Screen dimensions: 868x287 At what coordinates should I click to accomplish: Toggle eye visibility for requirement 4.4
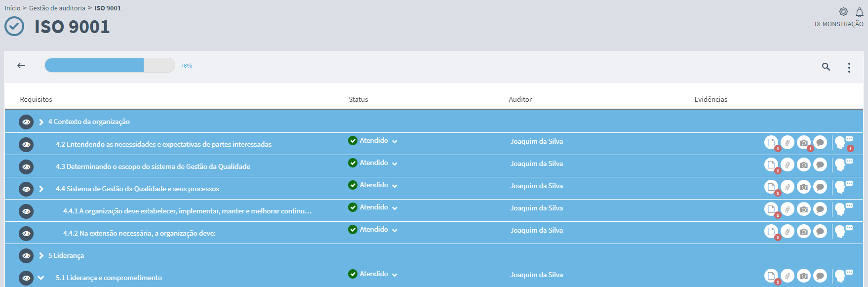[26, 189]
